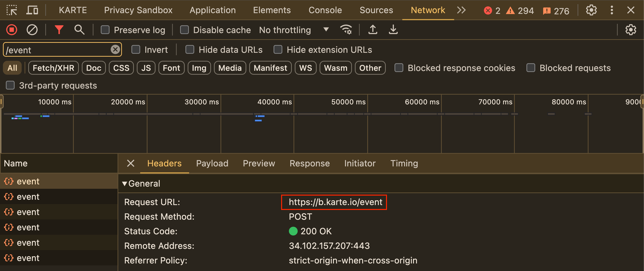Click the 200 OK status code
This screenshot has width=644, height=271.
[316, 231]
